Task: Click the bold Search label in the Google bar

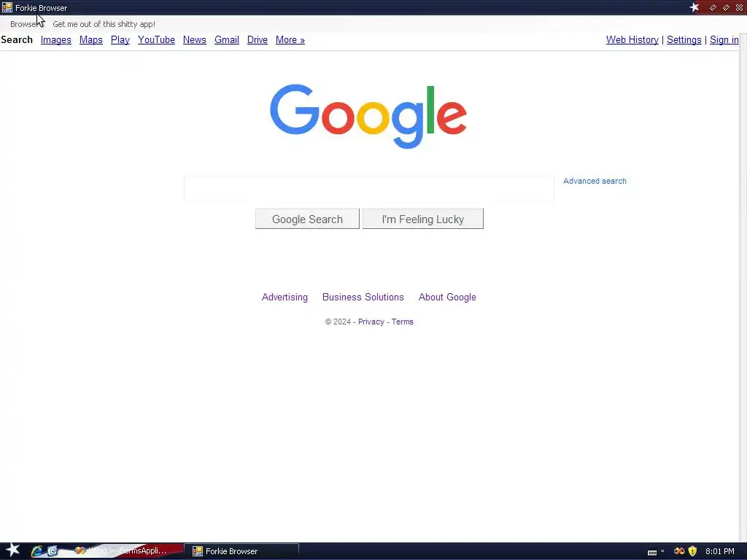Action: coord(17,40)
